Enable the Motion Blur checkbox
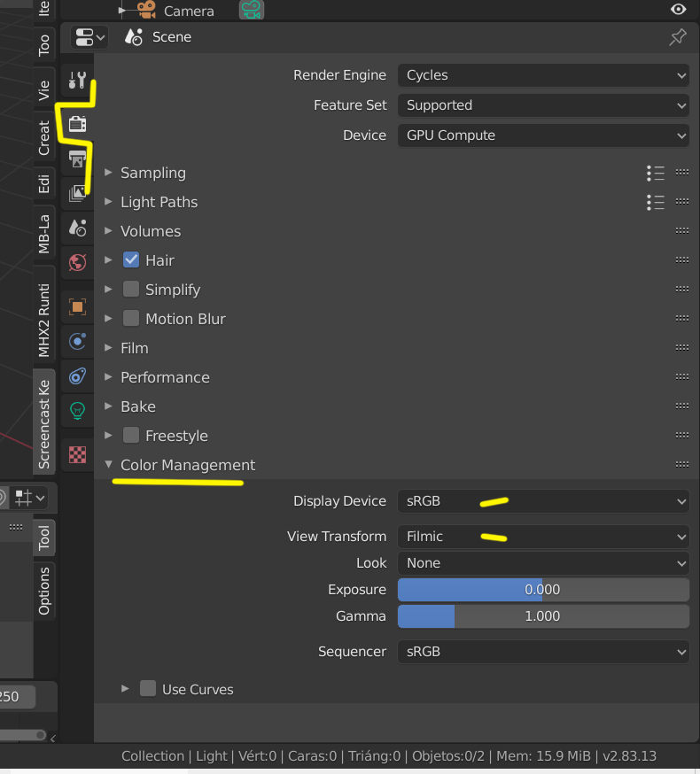Image resolution: width=700 pixels, height=774 pixels. [x=131, y=319]
